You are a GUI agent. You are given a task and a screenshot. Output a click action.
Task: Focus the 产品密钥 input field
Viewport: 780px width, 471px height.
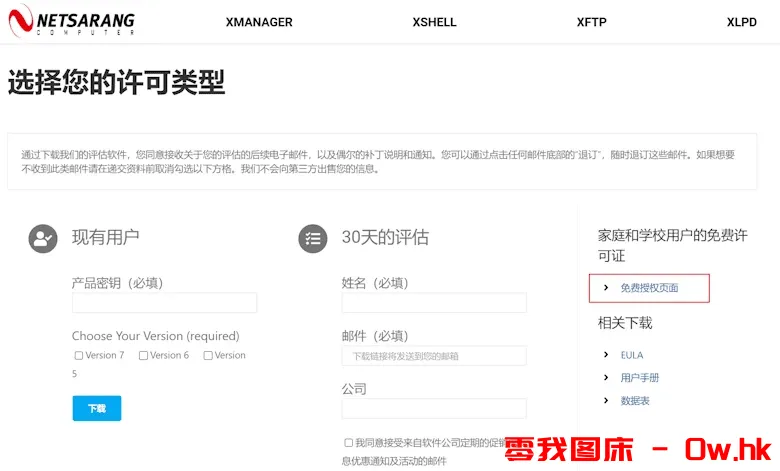click(x=164, y=303)
